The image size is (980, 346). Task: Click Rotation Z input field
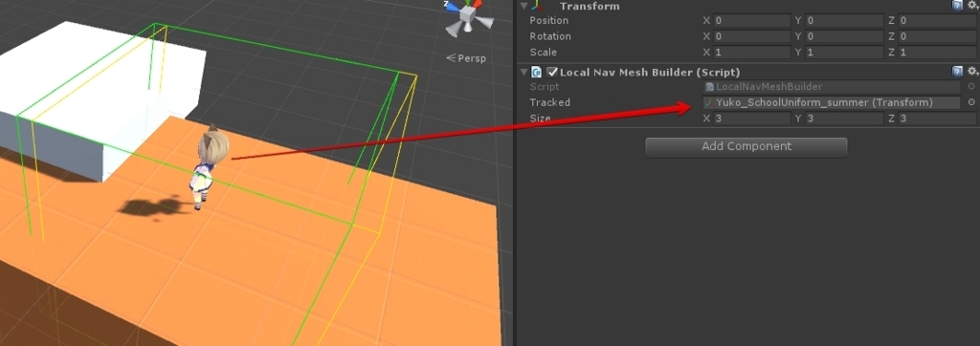pos(938,36)
